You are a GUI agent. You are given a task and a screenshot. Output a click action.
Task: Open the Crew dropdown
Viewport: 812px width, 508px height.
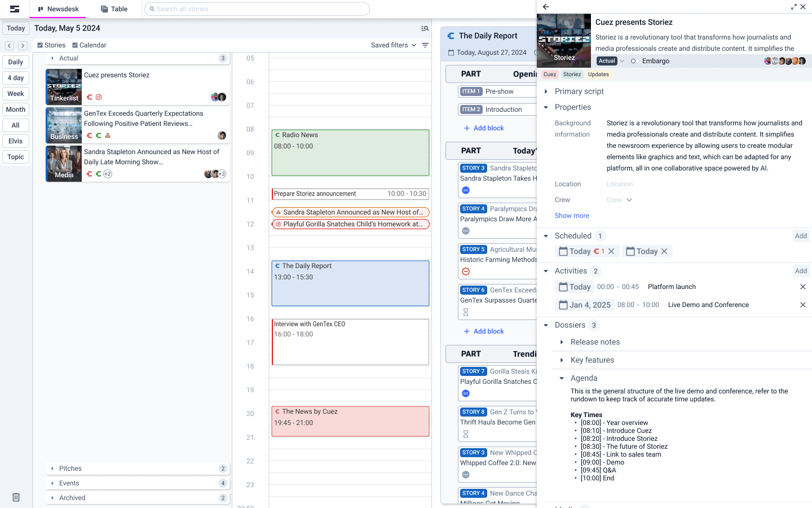click(x=620, y=200)
